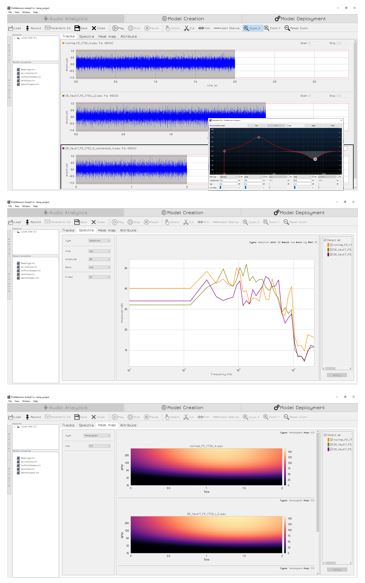Click the Load icon in the Tracks window toolbar
365x583 pixels.
pos(11,28)
